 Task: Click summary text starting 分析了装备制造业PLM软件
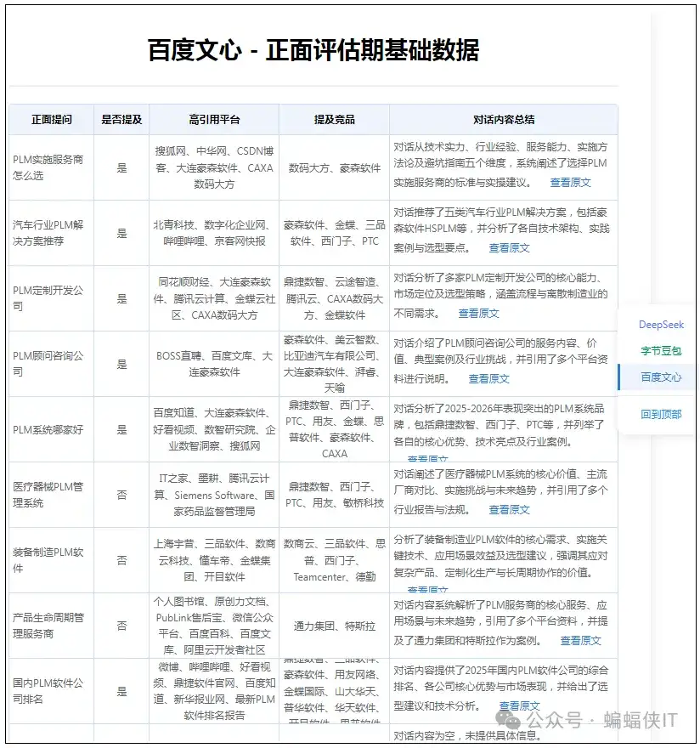point(500,556)
